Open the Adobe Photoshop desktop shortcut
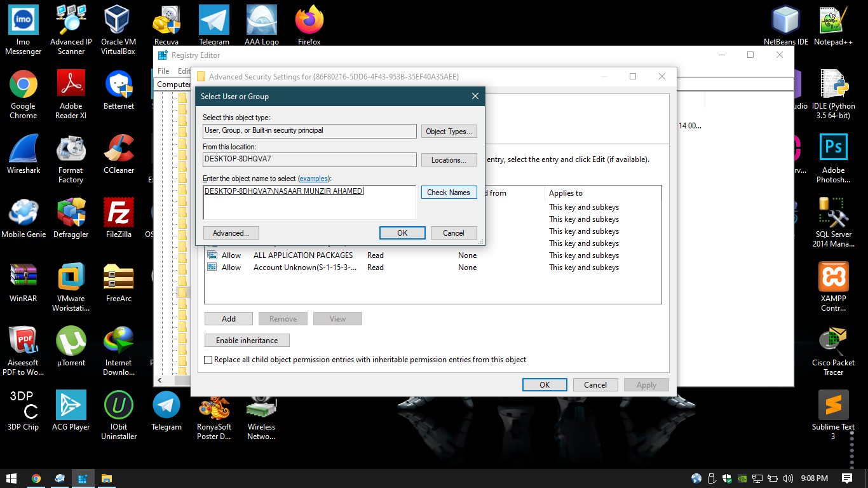Viewport: 868px width, 488px height. tap(833, 159)
